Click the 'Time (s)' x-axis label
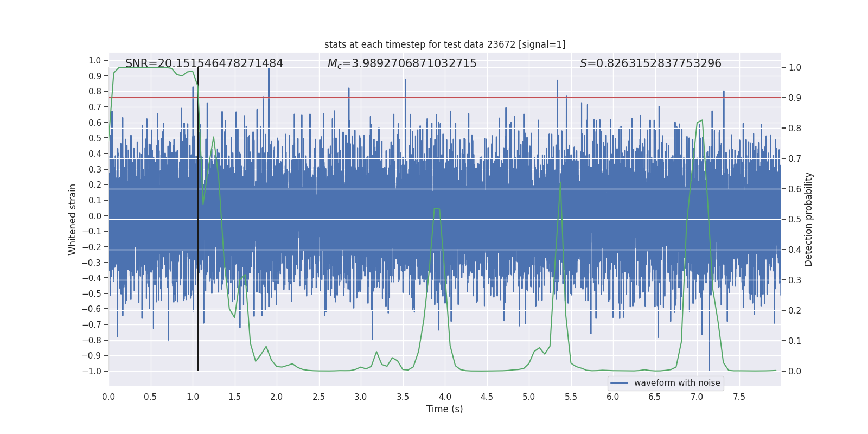868x434 pixels. tap(445, 409)
